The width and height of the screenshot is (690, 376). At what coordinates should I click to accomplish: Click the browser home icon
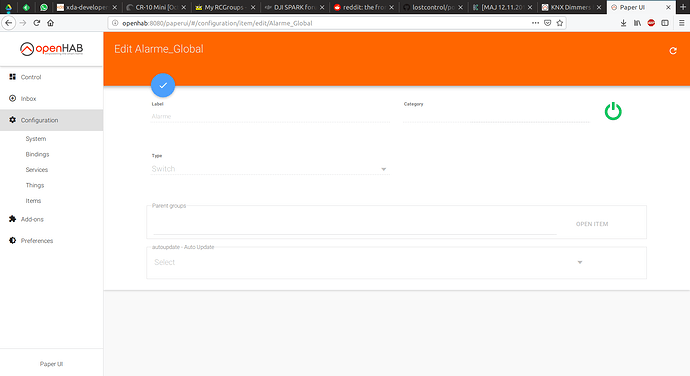(x=51, y=23)
